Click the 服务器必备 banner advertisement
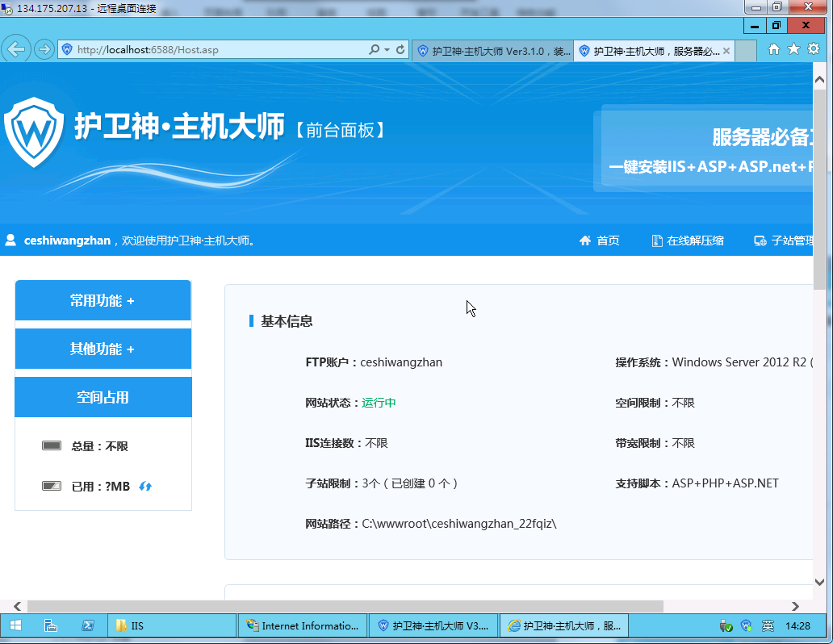Screen dimensions: 833x644 [x=703, y=148]
